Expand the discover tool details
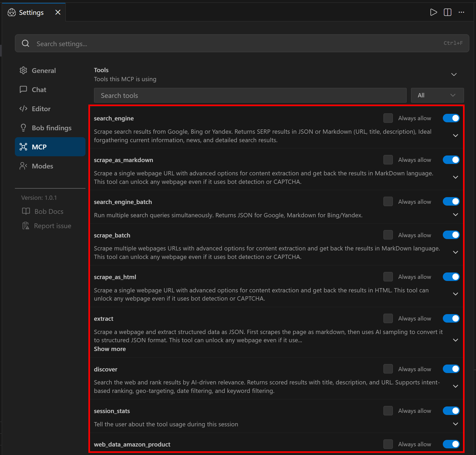 click(456, 386)
